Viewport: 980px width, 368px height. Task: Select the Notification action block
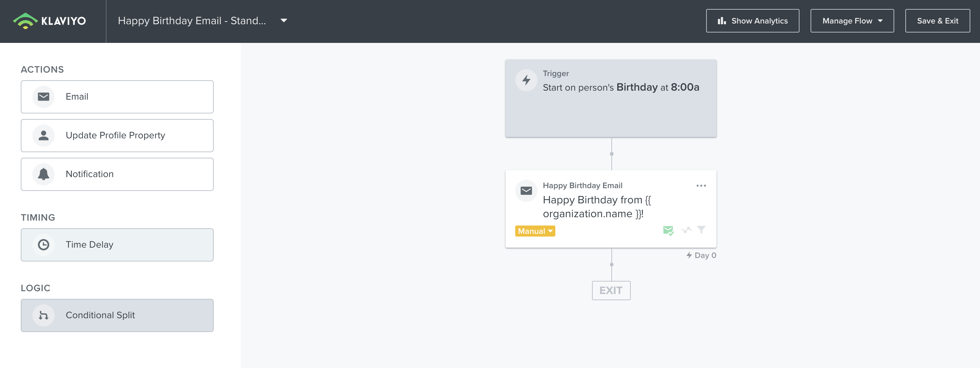point(117,174)
